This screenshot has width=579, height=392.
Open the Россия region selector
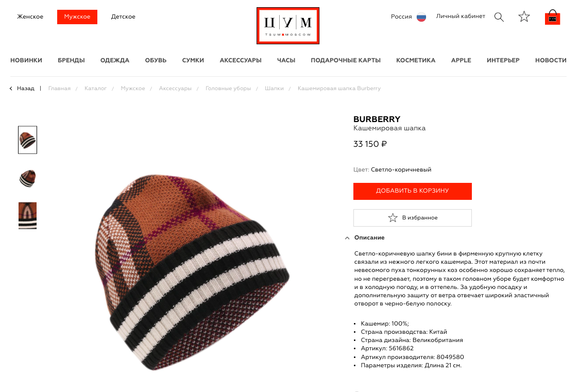point(401,16)
